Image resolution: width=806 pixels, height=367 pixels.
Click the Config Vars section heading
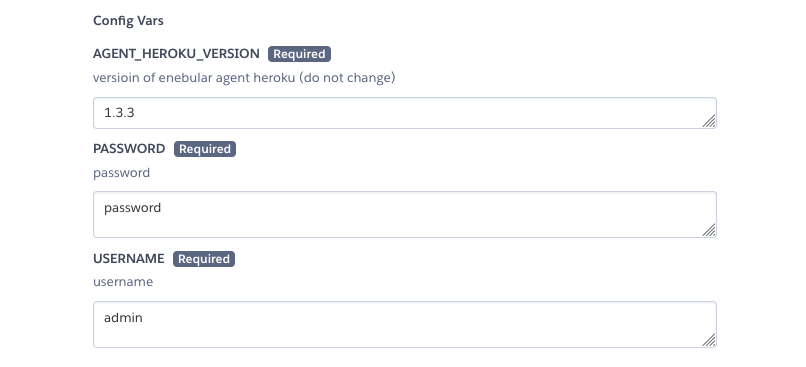tap(128, 21)
